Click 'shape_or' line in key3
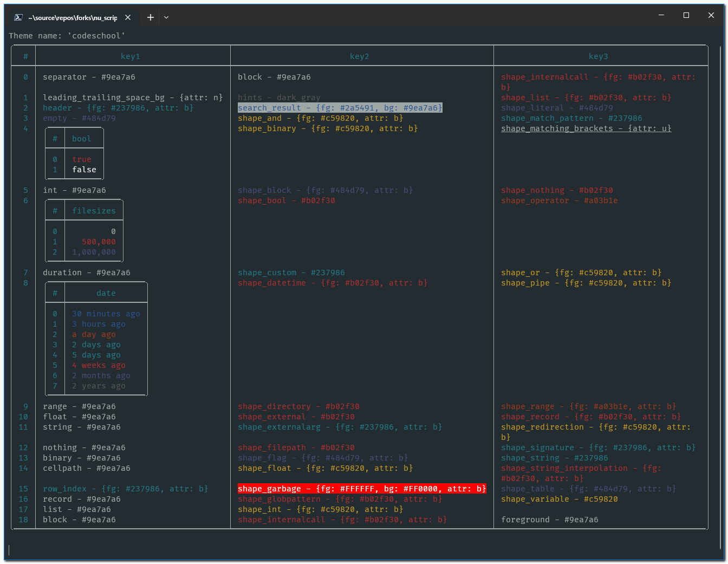Image resolution: width=728 pixels, height=564 pixels. [582, 273]
